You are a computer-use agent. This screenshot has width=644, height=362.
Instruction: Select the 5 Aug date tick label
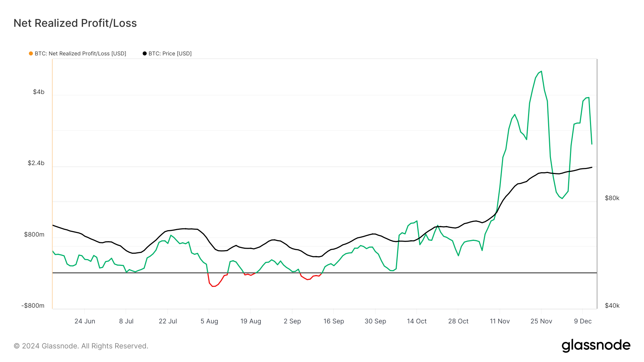click(x=209, y=321)
